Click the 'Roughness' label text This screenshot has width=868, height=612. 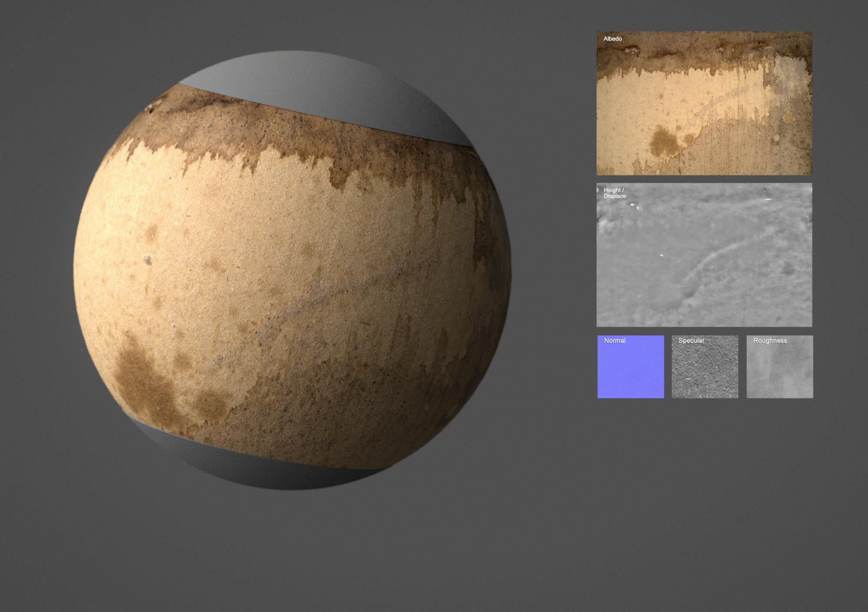(770, 341)
